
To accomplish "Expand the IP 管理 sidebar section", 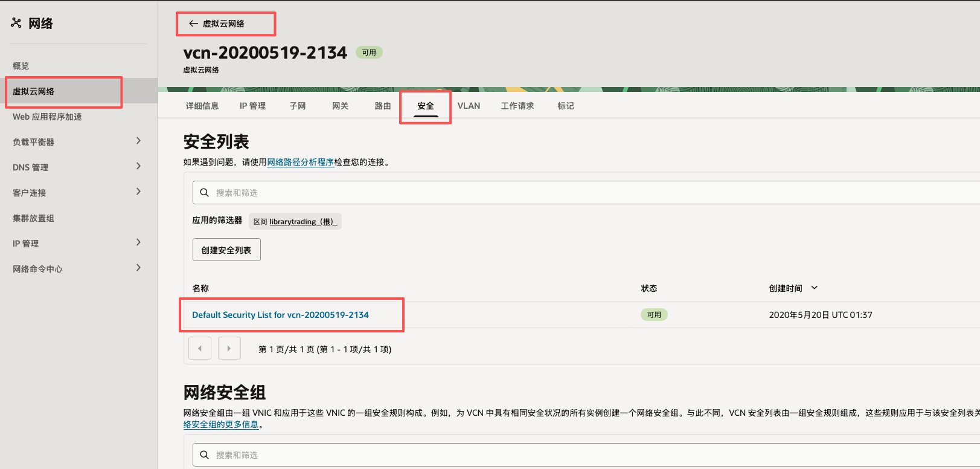I will (x=138, y=242).
